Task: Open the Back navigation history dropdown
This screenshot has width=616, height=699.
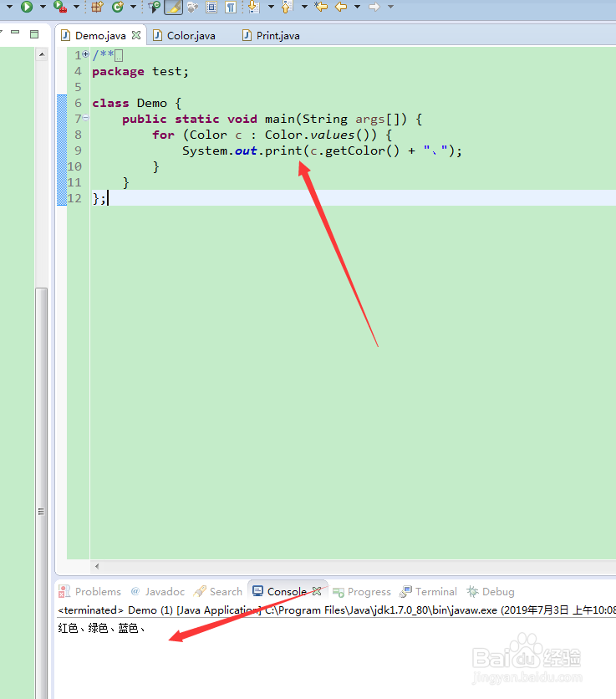Action: [x=357, y=7]
